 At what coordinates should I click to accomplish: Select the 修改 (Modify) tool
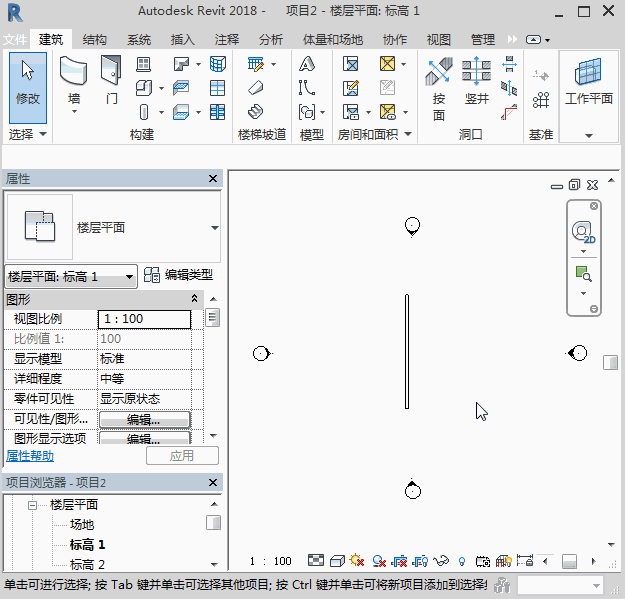pos(27,84)
